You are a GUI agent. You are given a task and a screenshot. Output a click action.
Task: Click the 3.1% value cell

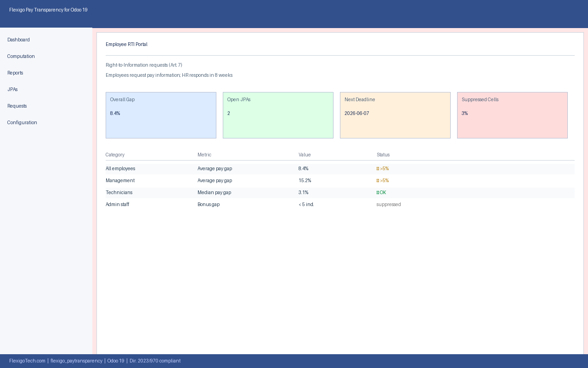coord(303,193)
